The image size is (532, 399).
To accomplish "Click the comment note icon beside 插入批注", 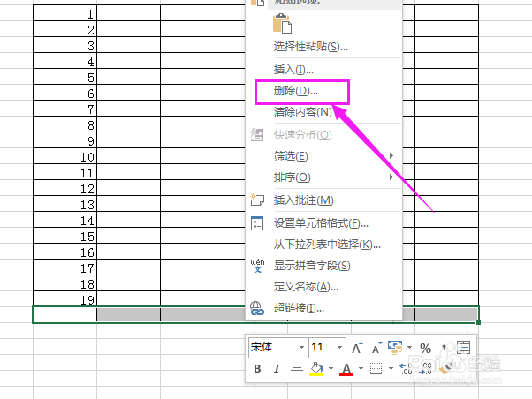I will coord(257,199).
